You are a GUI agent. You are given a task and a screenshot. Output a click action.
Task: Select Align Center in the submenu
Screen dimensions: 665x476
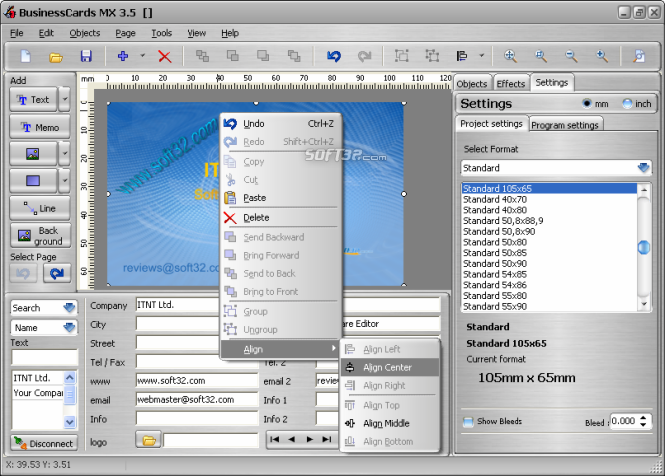point(390,367)
